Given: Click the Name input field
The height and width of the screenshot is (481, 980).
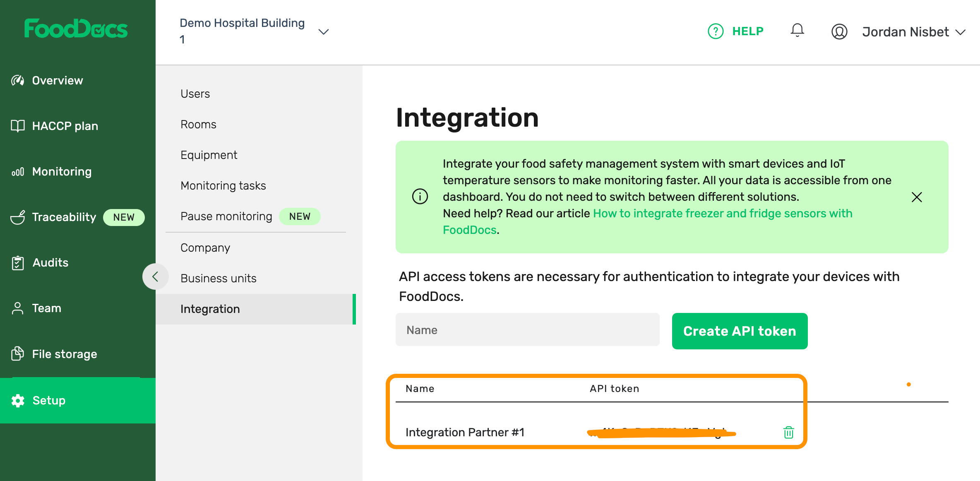Looking at the screenshot, I should pyautogui.click(x=527, y=329).
